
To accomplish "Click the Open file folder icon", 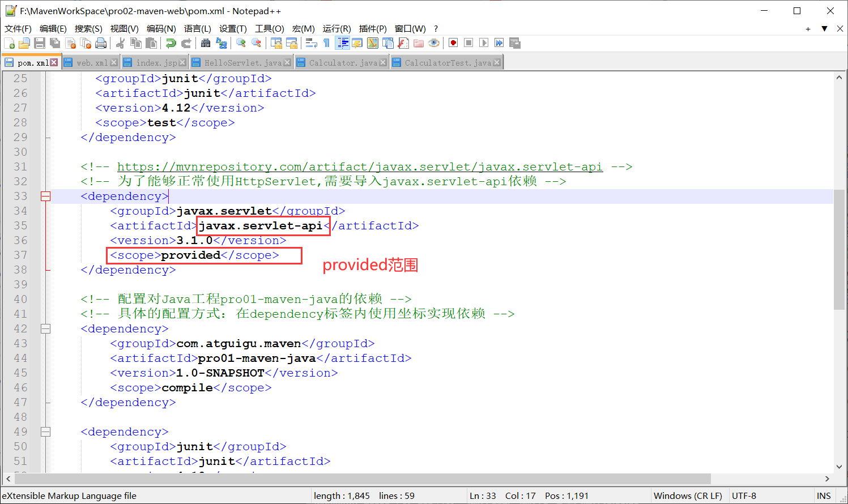I will [24, 43].
